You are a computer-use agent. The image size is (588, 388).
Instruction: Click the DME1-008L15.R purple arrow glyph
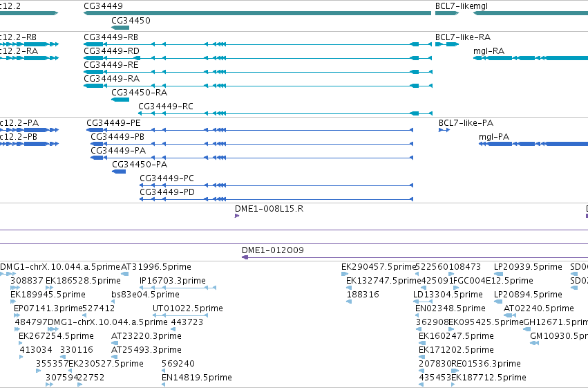(236, 216)
